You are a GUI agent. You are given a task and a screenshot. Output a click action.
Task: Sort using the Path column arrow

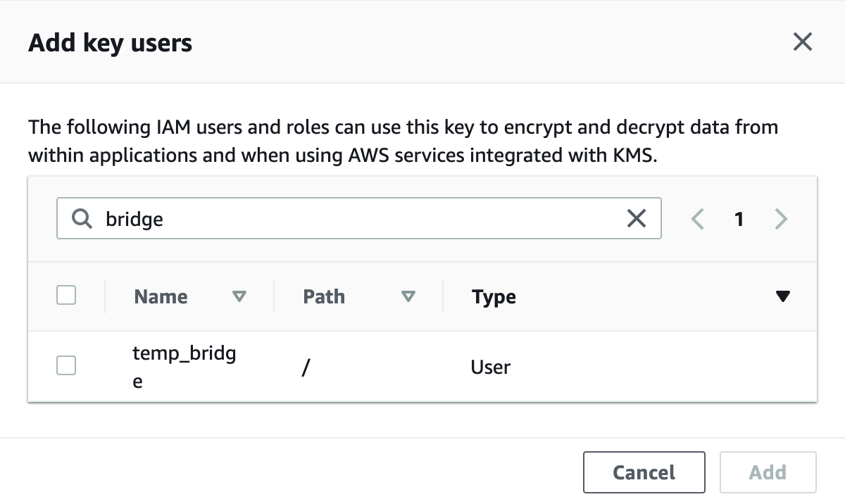[408, 296]
